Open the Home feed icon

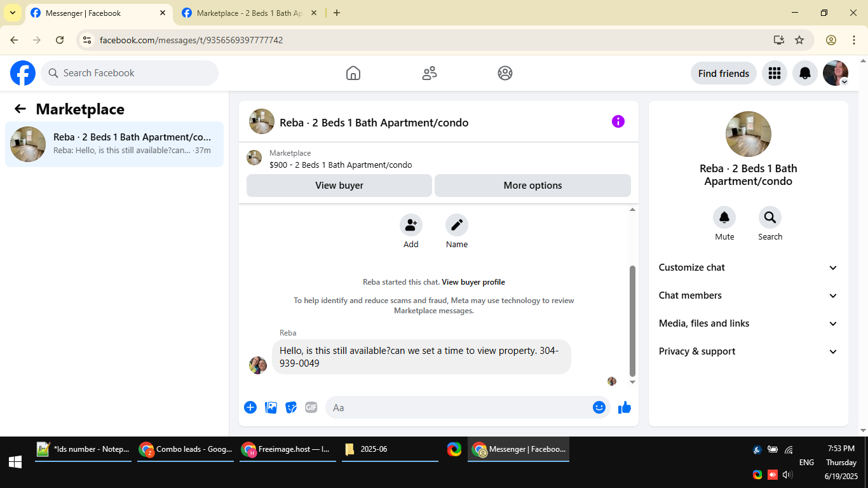point(353,73)
